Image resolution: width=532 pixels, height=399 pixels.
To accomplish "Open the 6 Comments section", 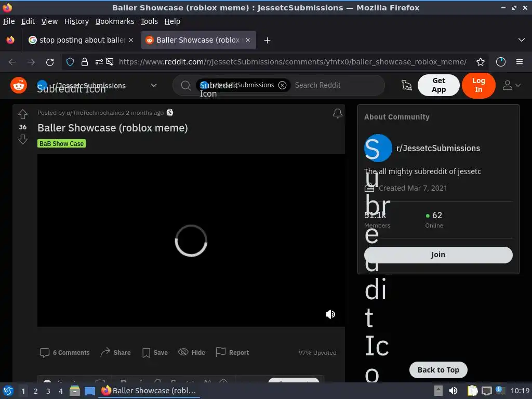I will pos(64,353).
